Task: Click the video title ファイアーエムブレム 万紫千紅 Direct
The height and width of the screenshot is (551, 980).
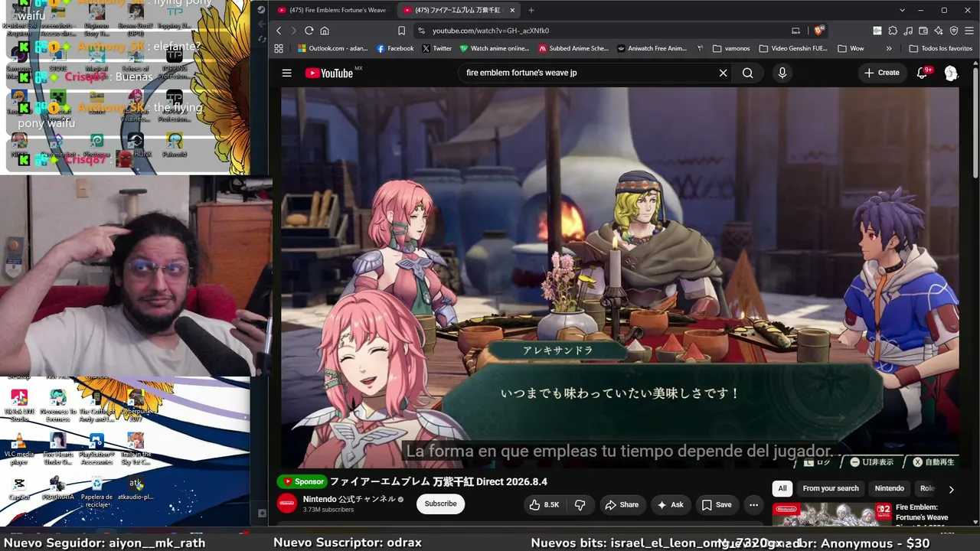Action: 438,481
